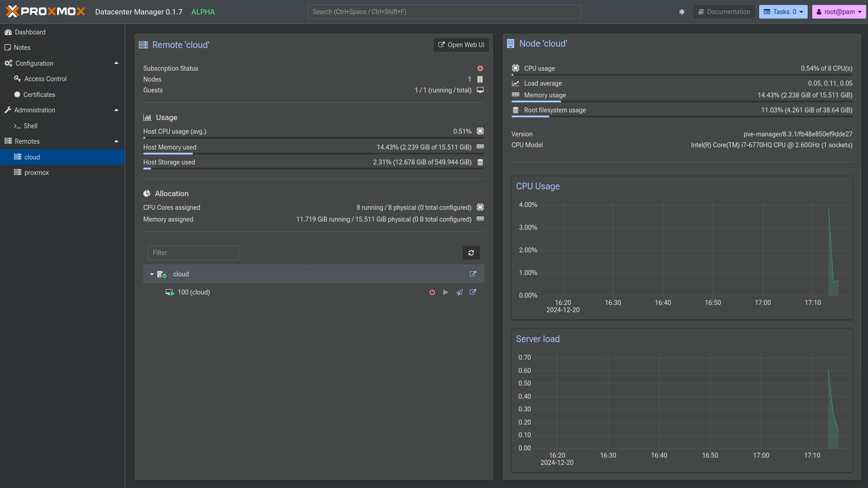Image resolution: width=868 pixels, height=488 pixels.
Task: Start guest 100 with play icon
Action: [x=446, y=292]
